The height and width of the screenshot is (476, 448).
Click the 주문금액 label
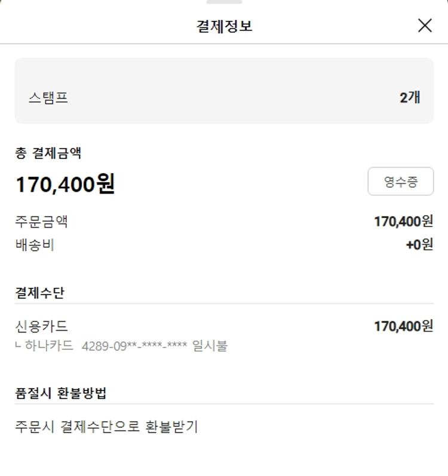pyautogui.click(x=41, y=222)
